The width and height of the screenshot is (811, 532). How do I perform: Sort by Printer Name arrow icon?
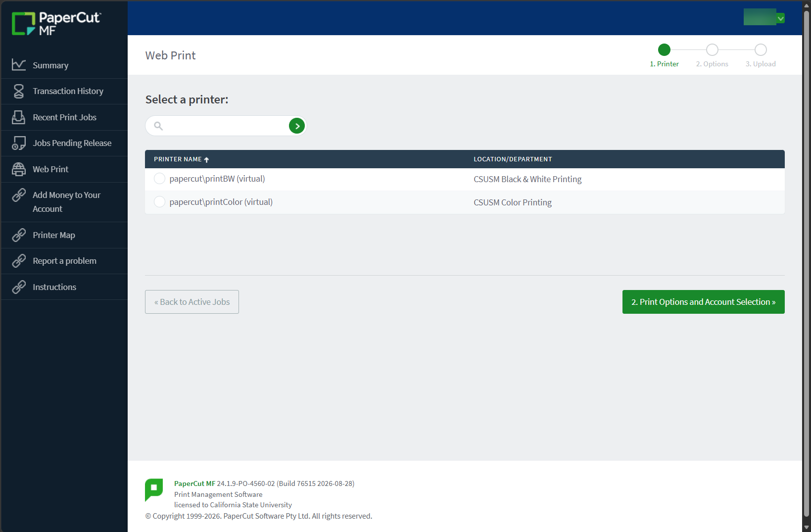(206, 159)
